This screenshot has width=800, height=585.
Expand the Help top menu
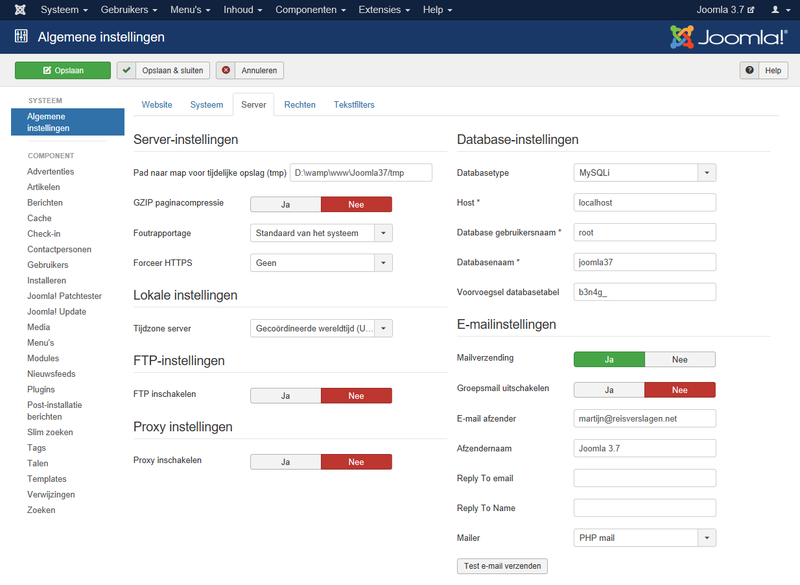pyautogui.click(x=437, y=10)
